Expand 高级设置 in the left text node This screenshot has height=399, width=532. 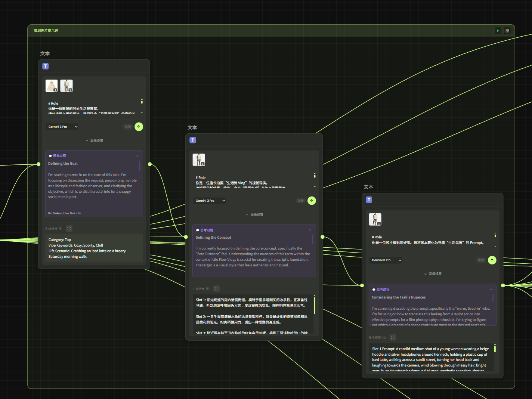click(x=95, y=140)
